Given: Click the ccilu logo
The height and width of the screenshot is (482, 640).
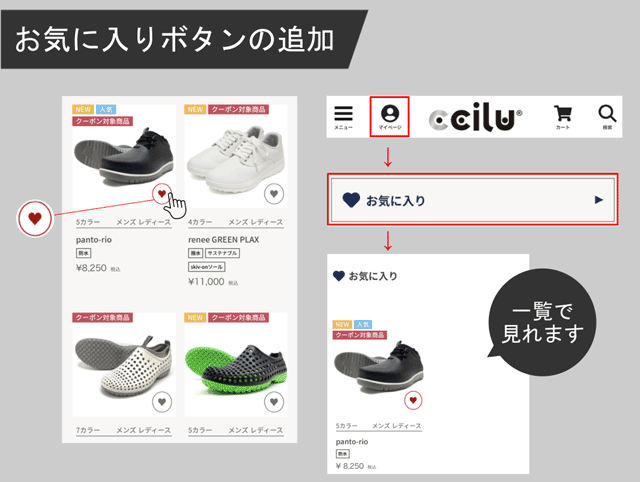Looking at the screenshot, I should pyautogui.click(x=475, y=117).
